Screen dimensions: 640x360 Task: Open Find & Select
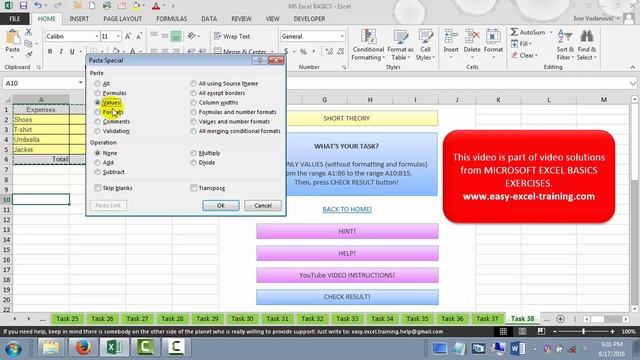pyautogui.click(x=587, y=45)
